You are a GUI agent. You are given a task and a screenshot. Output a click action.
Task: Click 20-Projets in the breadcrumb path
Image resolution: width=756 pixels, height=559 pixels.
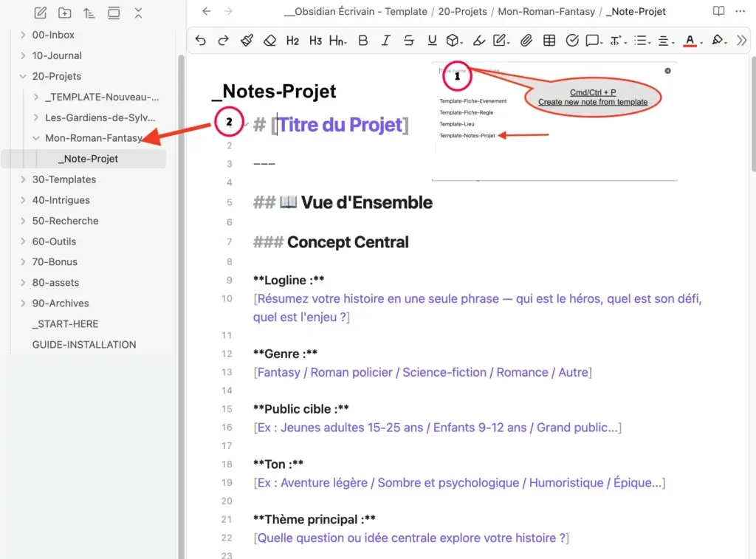(x=462, y=12)
